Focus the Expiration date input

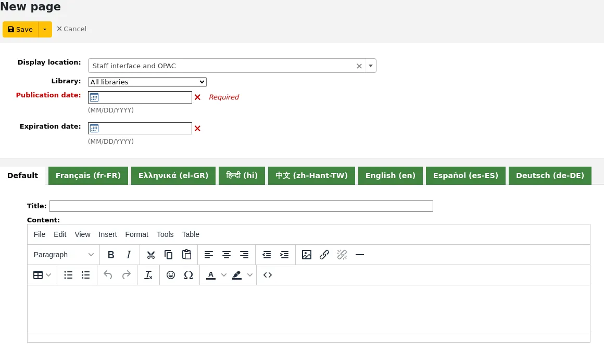pos(140,128)
